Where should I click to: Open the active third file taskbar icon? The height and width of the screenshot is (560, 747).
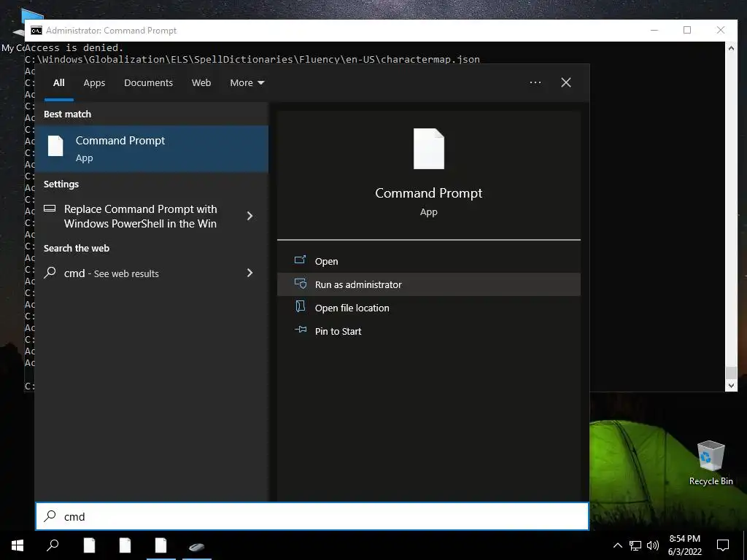[x=160, y=545]
